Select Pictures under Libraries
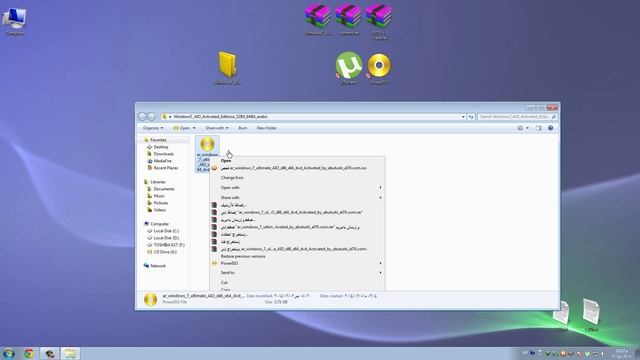 coord(161,203)
